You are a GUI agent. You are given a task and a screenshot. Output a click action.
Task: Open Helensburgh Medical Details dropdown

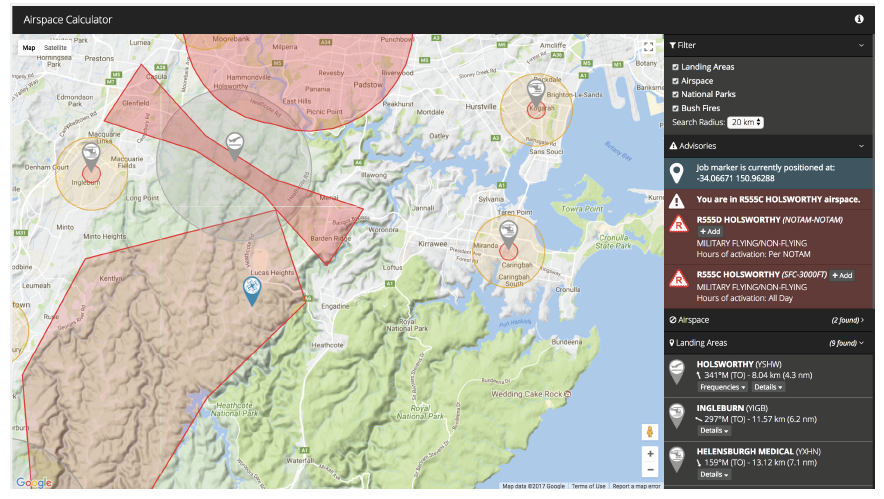point(714,474)
